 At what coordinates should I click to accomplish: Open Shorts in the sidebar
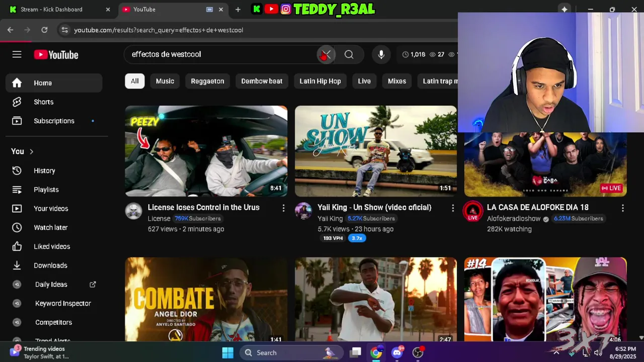(54, 102)
